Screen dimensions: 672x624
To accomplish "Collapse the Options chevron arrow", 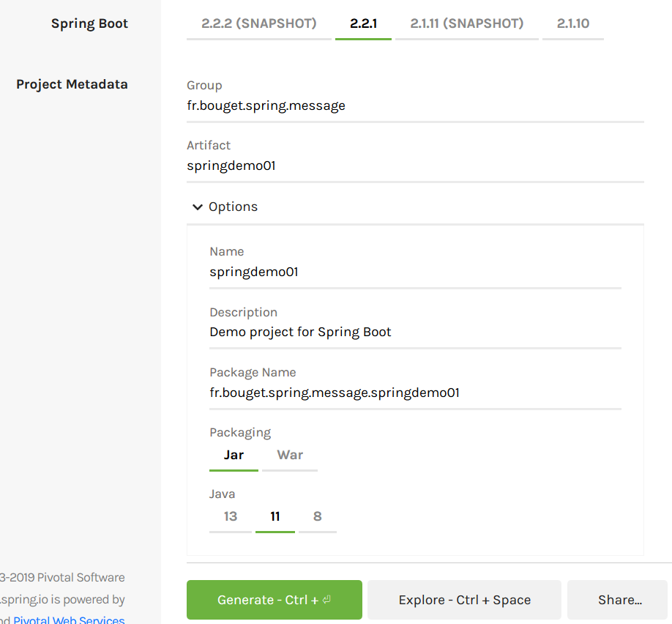I will click(x=197, y=207).
